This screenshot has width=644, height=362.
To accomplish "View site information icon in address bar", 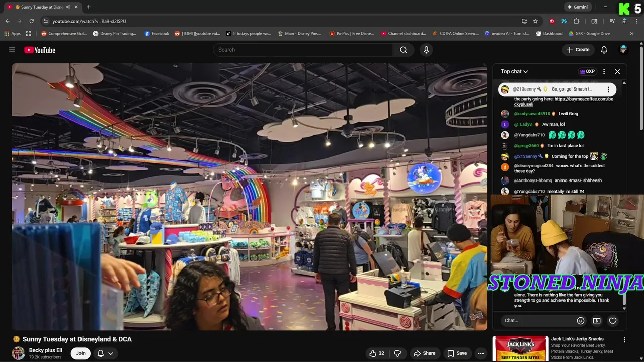I will coord(46,21).
